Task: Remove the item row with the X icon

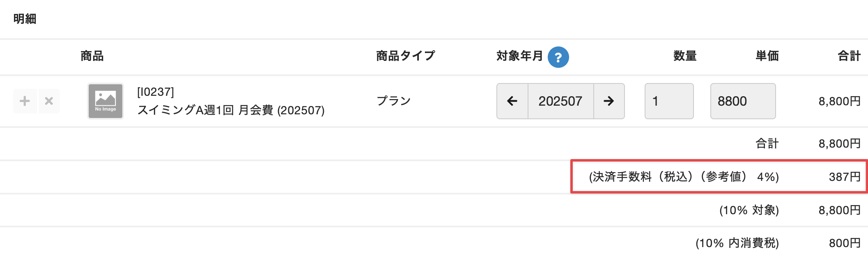Action: 49,101
